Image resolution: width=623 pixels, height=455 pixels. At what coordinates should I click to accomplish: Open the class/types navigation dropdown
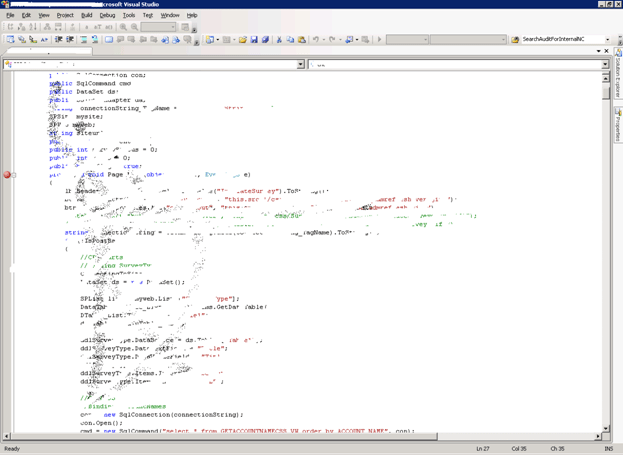point(301,64)
